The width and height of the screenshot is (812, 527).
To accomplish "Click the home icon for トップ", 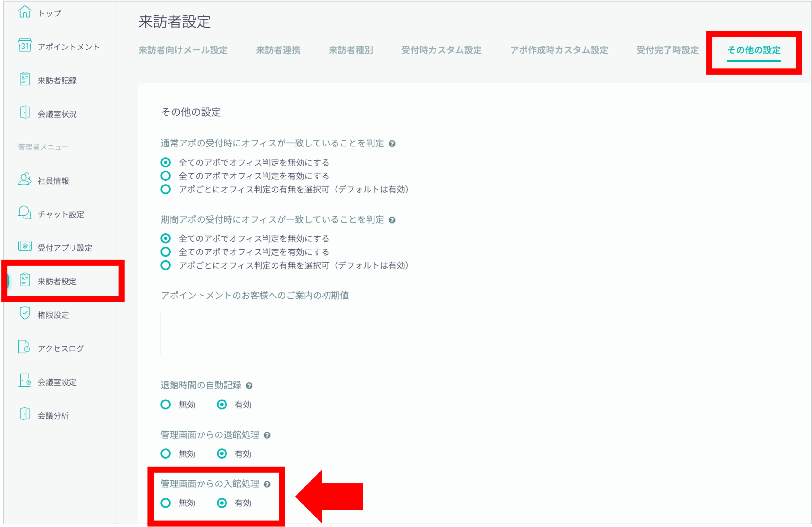I will [x=24, y=12].
